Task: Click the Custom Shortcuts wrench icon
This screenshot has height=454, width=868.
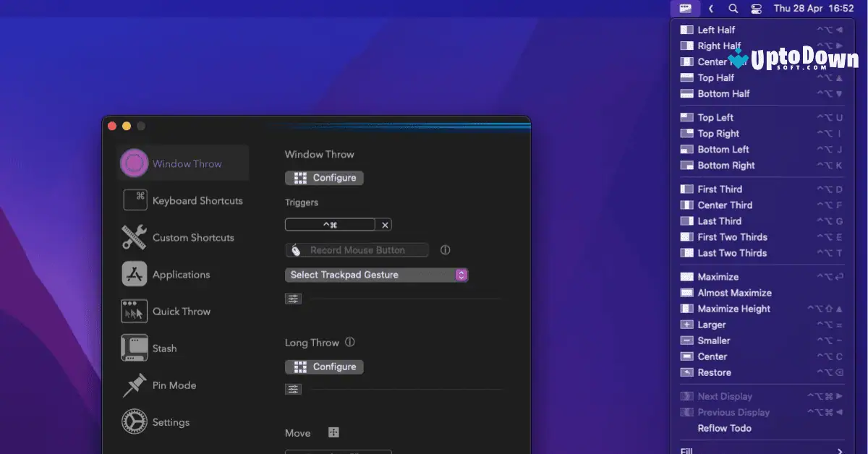Action: point(135,237)
